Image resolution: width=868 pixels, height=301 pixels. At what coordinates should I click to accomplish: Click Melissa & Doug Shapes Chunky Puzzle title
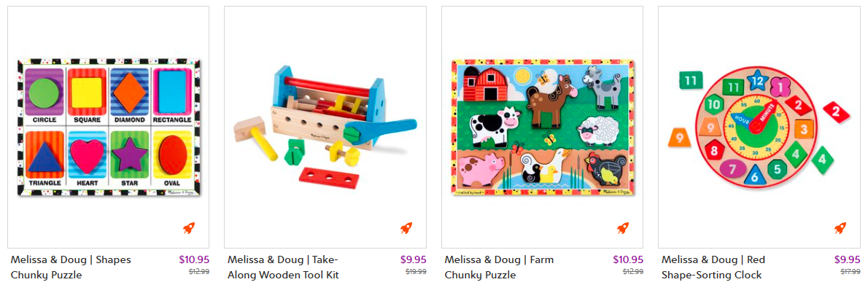coord(71,267)
